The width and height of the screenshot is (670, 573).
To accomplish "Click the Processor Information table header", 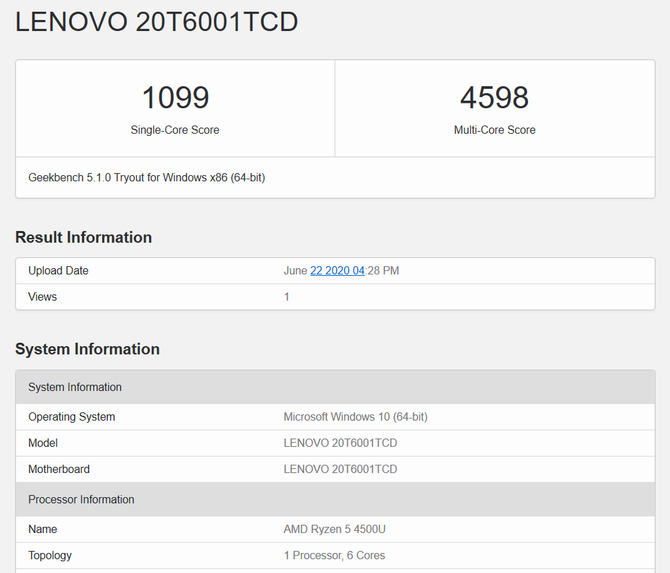I will tap(81, 499).
